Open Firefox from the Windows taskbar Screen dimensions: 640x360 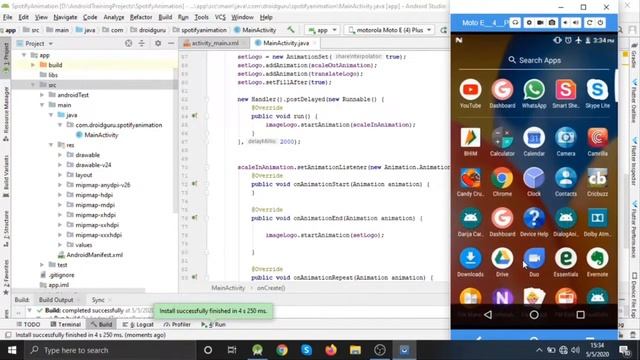pos(331,350)
